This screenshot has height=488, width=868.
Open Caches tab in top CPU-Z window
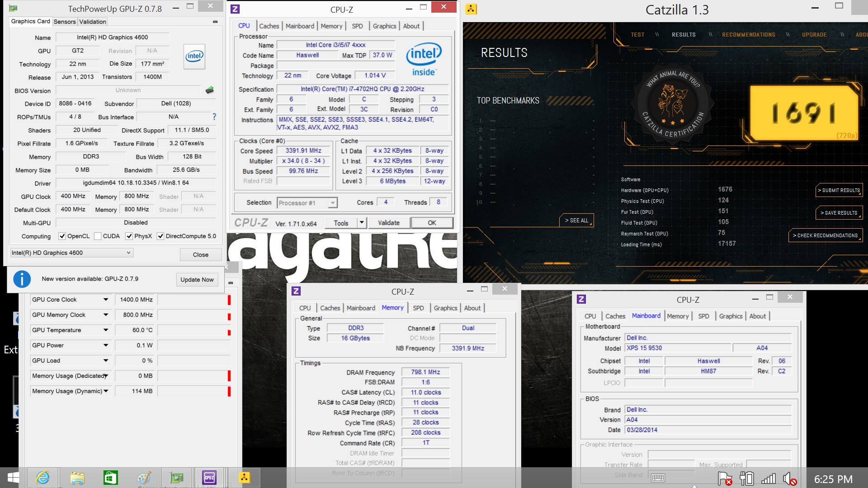269,26
